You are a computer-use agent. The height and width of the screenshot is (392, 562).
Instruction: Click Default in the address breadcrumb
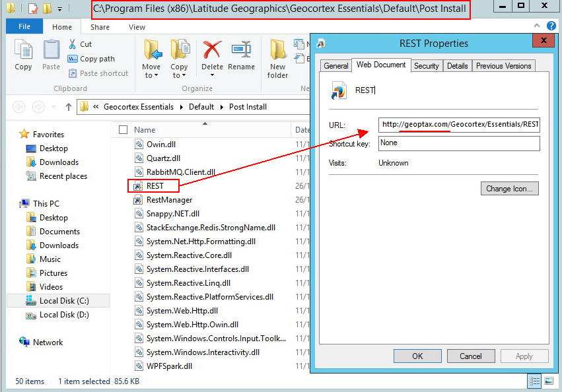[201, 107]
